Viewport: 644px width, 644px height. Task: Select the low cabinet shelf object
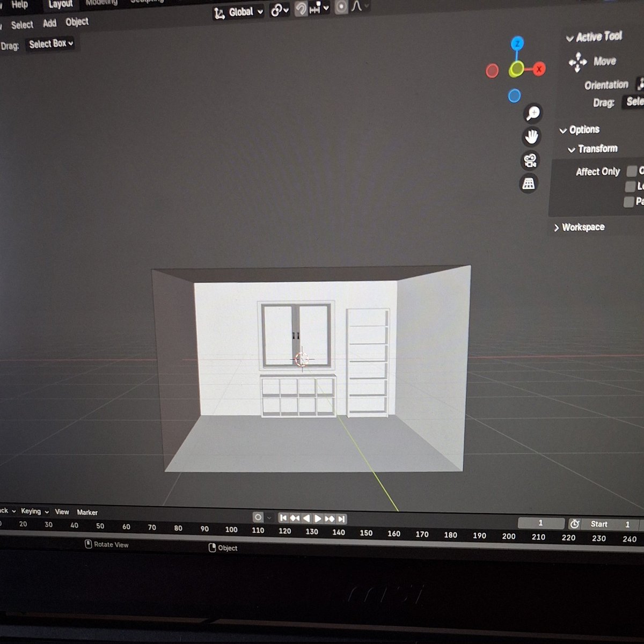tap(298, 396)
